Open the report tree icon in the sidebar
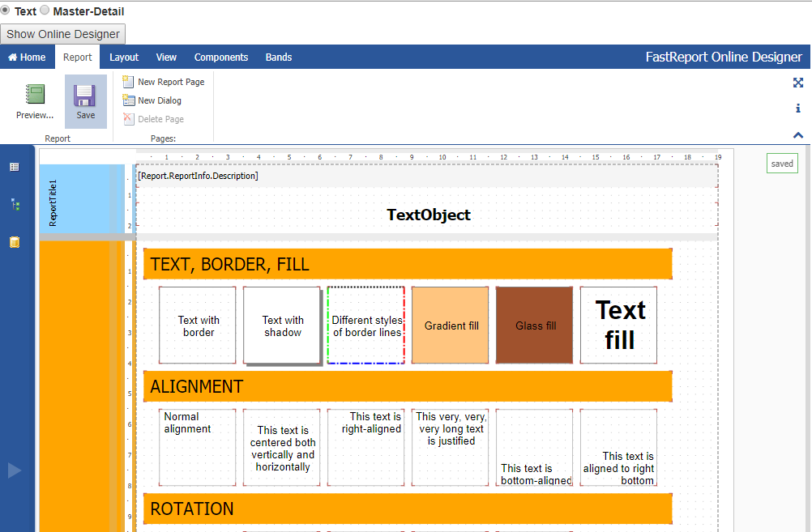 (x=15, y=205)
